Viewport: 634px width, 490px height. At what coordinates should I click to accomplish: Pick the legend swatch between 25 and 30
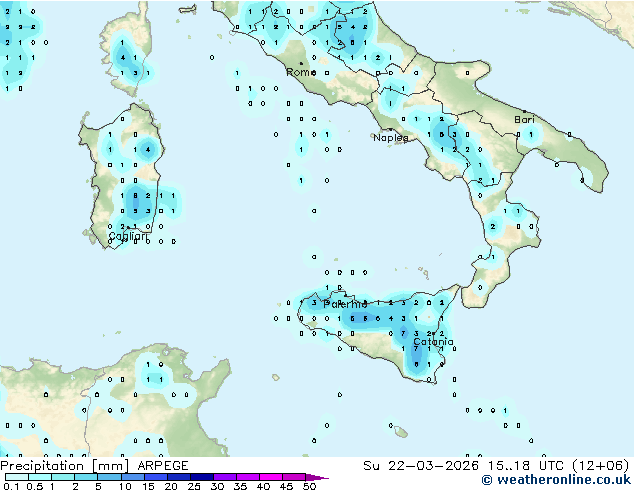202,477
